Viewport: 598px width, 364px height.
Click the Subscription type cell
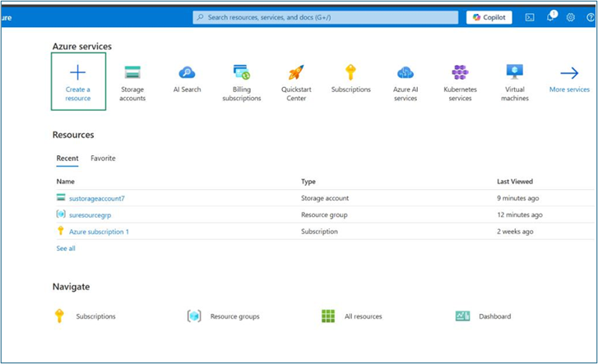pyautogui.click(x=319, y=232)
